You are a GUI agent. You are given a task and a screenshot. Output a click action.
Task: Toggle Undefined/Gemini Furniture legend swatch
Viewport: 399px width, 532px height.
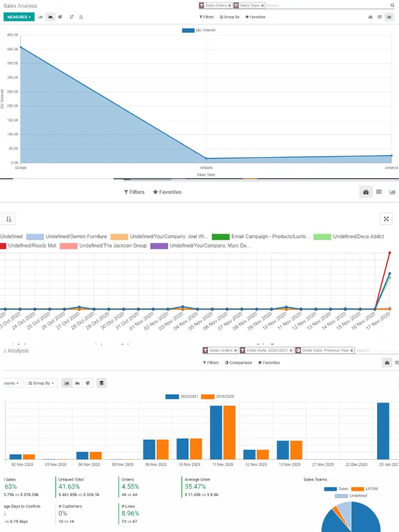point(35,237)
